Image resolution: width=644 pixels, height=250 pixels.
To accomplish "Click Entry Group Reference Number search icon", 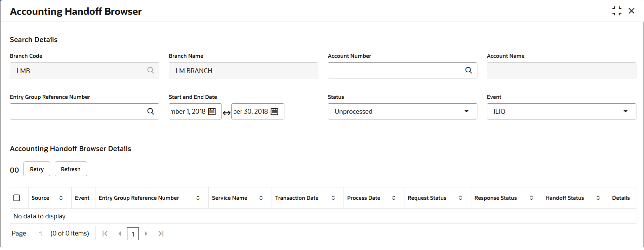I will point(151,111).
